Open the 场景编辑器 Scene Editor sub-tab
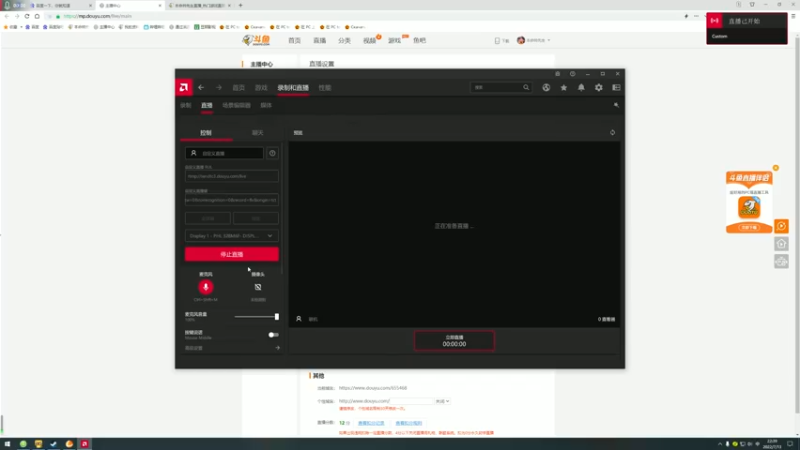The height and width of the screenshot is (450, 800). click(236, 105)
